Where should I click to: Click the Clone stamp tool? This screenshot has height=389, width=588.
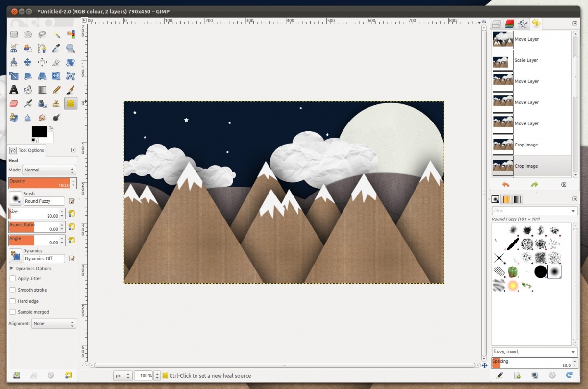coord(56,103)
